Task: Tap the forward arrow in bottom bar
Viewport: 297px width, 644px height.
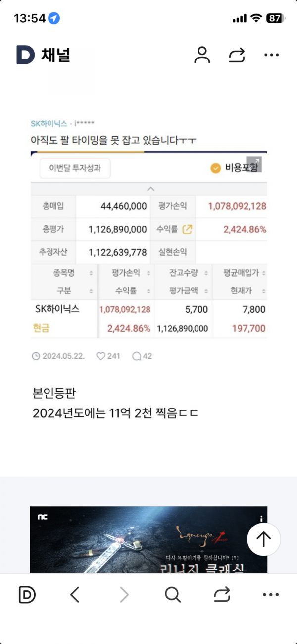Action: (124, 594)
